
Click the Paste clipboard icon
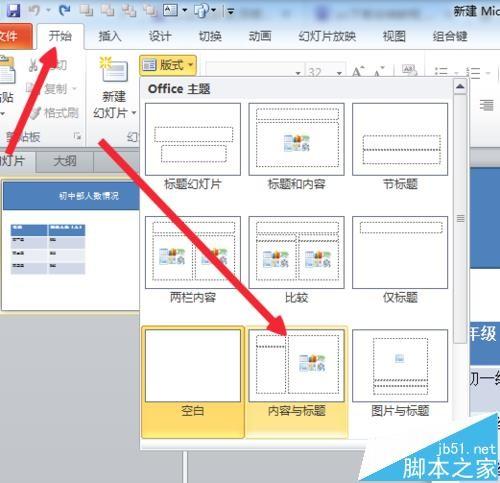[7, 70]
